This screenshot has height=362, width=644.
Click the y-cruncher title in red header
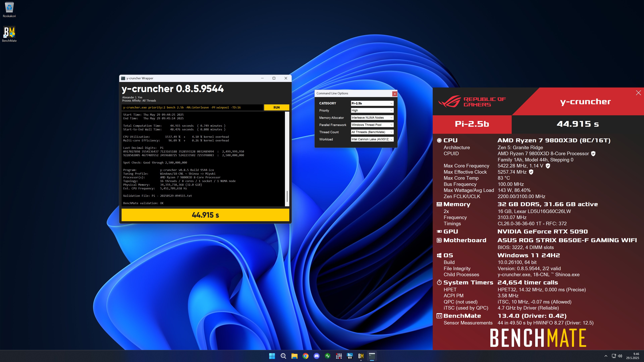(x=585, y=102)
